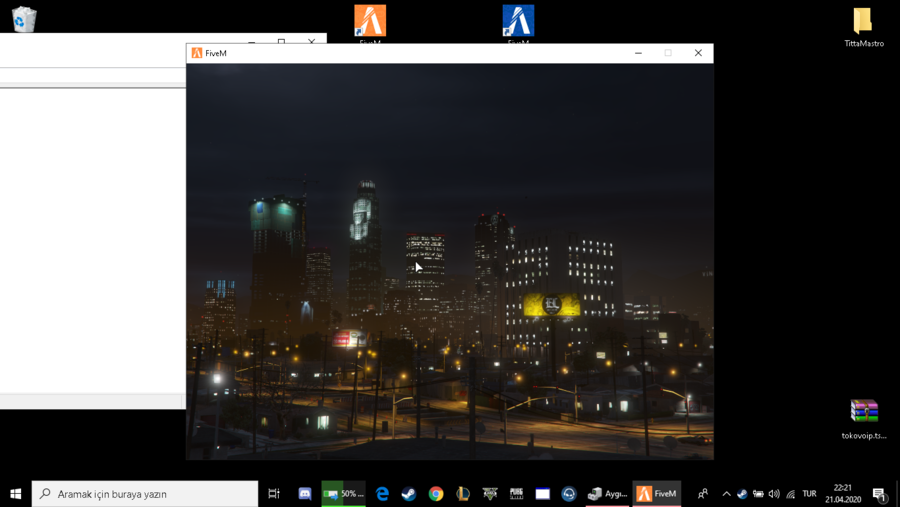Open the tokovoip archive file on desktop
The image size is (900, 507).
[864, 419]
